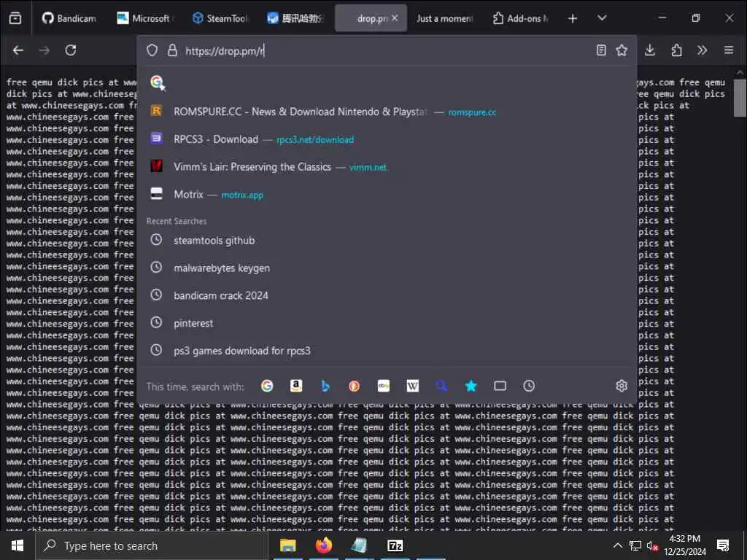Click the page vertical scrollbar thumb
The height and width of the screenshot is (560, 747).
(x=740, y=98)
